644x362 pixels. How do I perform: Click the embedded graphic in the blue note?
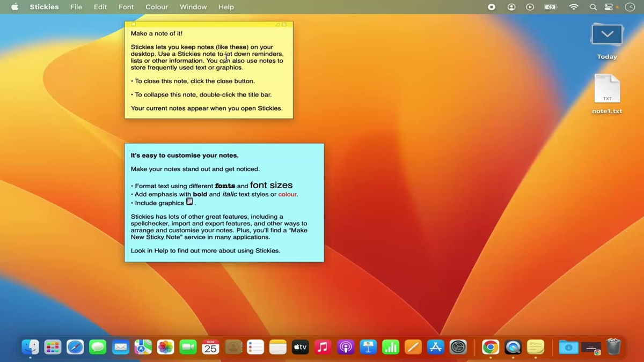189,202
